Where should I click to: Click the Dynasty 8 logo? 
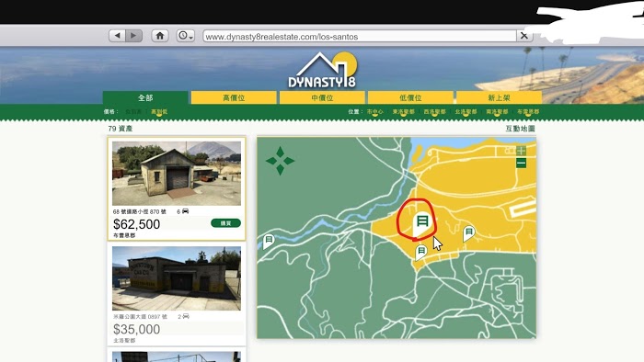click(x=322, y=70)
